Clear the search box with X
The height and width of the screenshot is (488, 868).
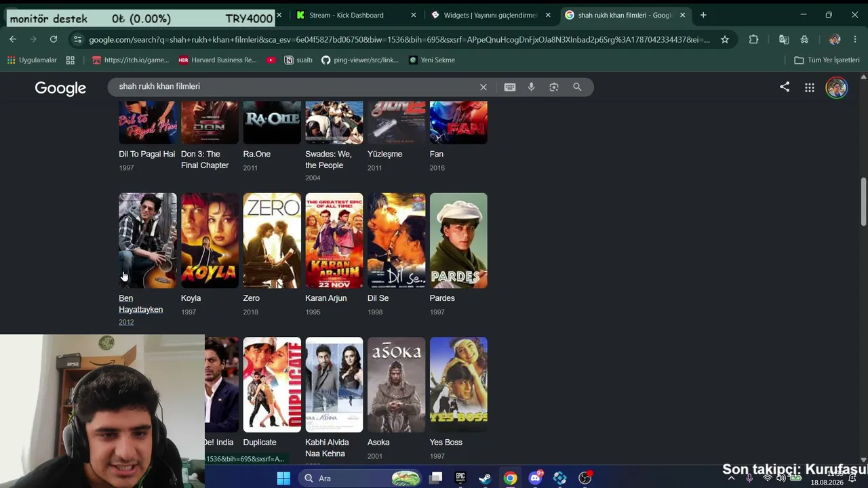click(484, 87)
